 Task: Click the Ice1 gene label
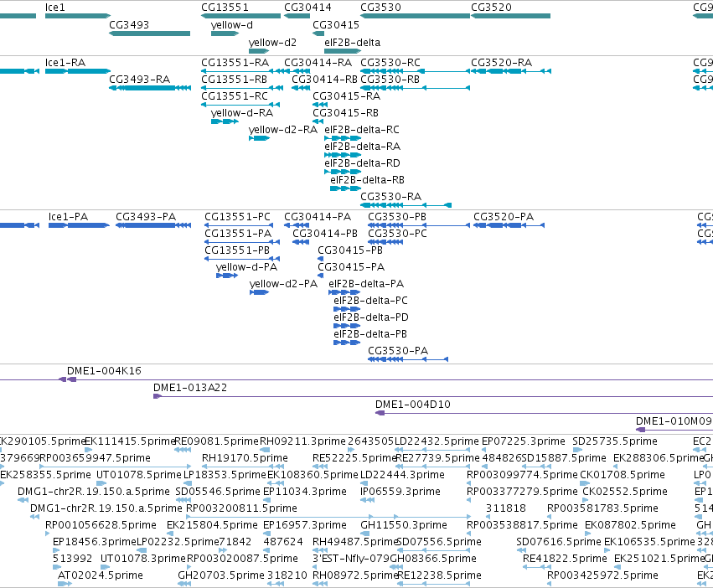[x=55, y=8]
